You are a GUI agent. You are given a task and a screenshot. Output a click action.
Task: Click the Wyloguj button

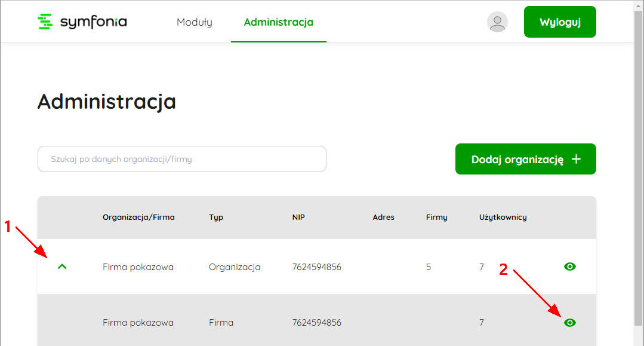tap(560, 22)
